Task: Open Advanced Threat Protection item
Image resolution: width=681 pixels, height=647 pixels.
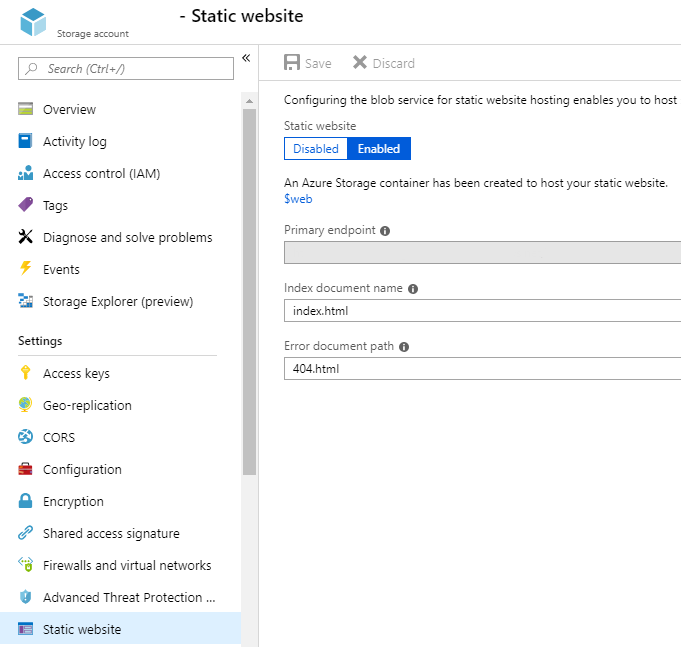Action: (x=129, y=597)
